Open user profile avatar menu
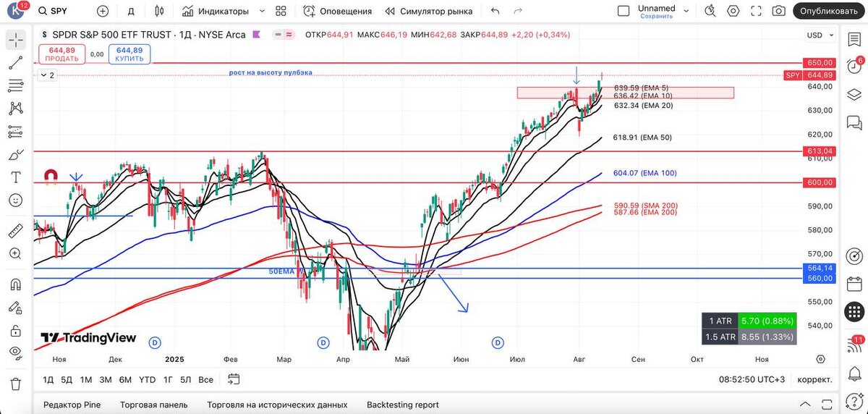Screen dimensions: 868x414 pos(16,11)
